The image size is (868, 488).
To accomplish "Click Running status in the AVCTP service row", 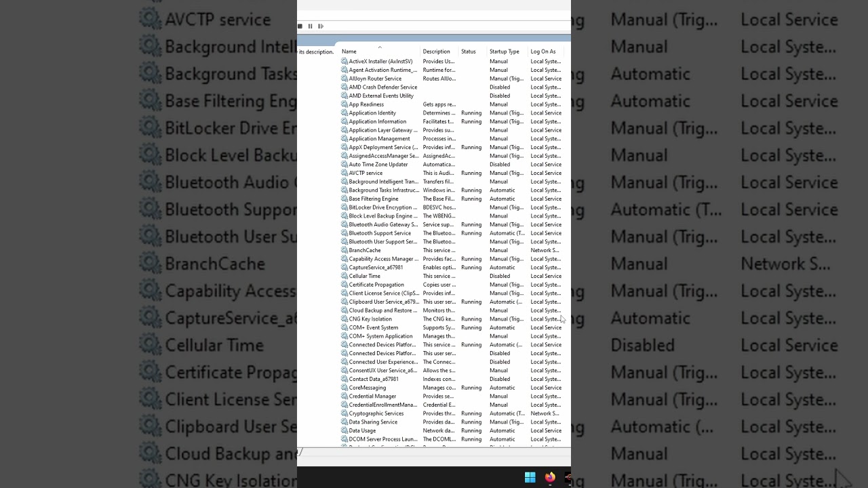I will click(471, 173).
